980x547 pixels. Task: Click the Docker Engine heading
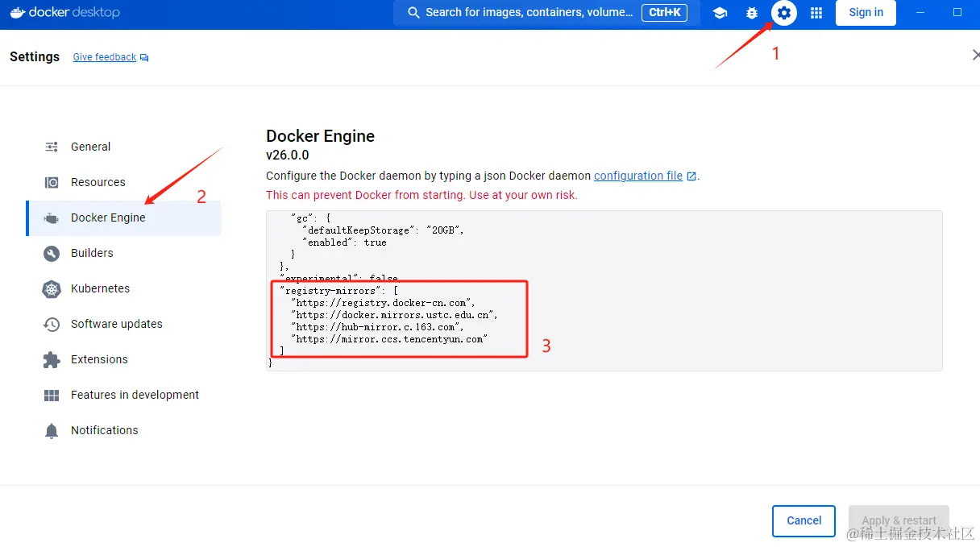tap(321, 136)
